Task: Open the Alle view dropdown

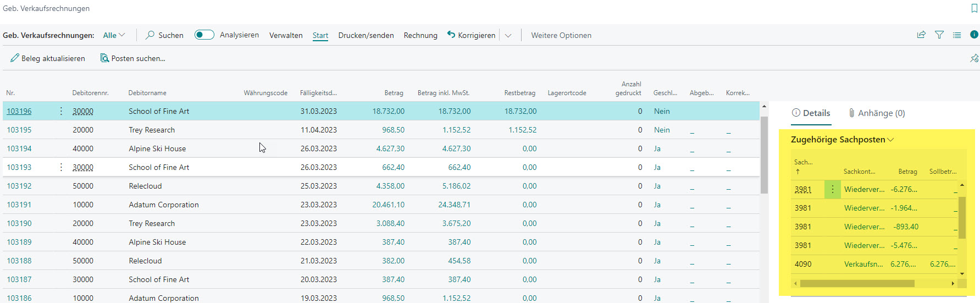Action: coord(114,35)
